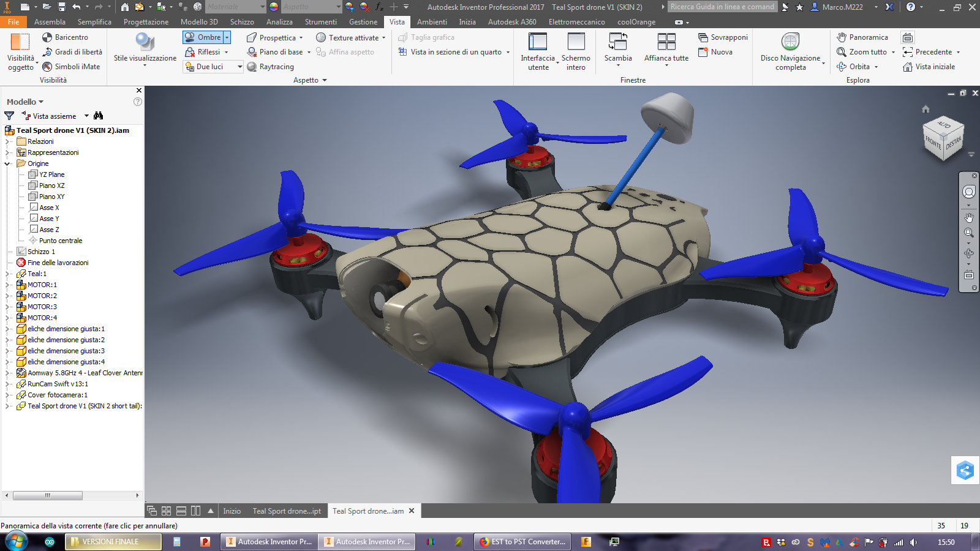Click the ViewCube home icon
This screenshot has height=551, width=980.
pyautogui.click(x=925, y=109)
